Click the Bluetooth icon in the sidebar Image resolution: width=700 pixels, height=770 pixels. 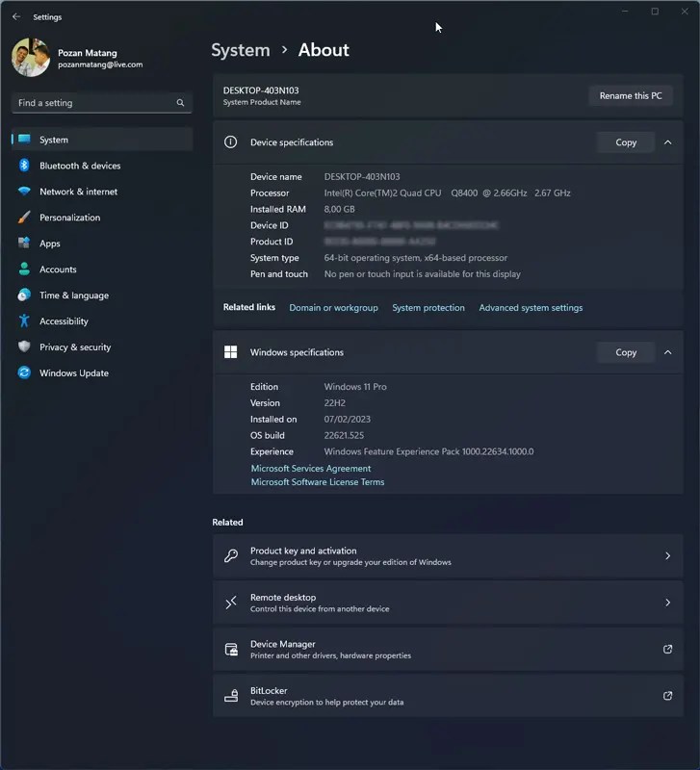pyautogui.click(x=24, y=166)
